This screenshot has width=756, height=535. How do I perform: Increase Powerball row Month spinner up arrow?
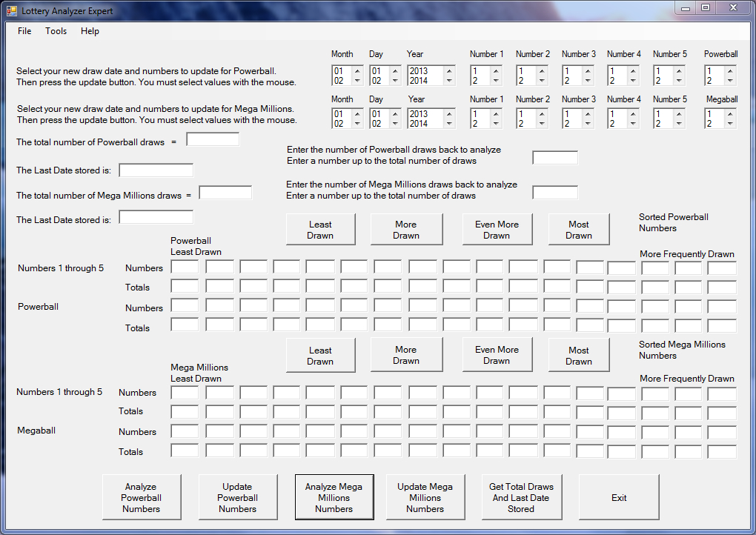(x=357, y=71)
